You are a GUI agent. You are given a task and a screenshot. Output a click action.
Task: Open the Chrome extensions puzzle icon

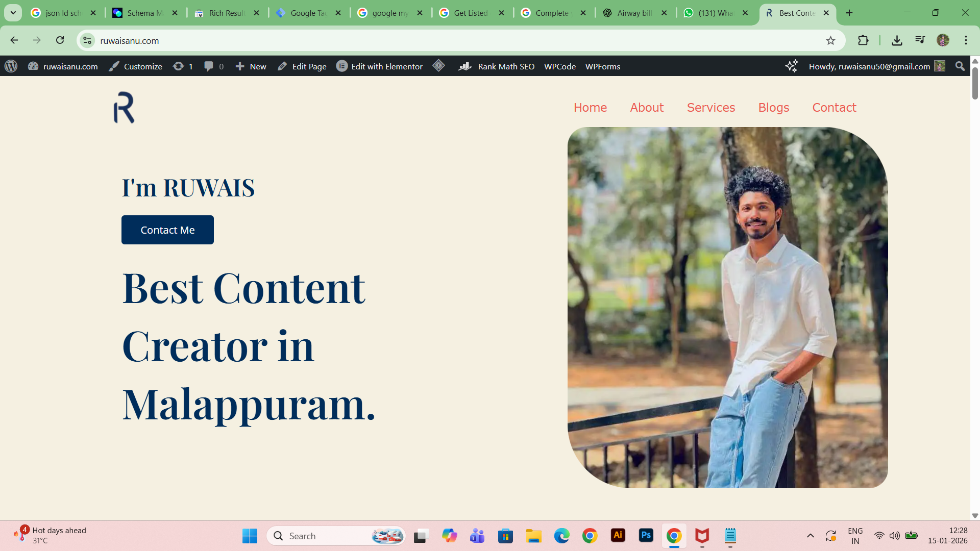pos(863,40)
